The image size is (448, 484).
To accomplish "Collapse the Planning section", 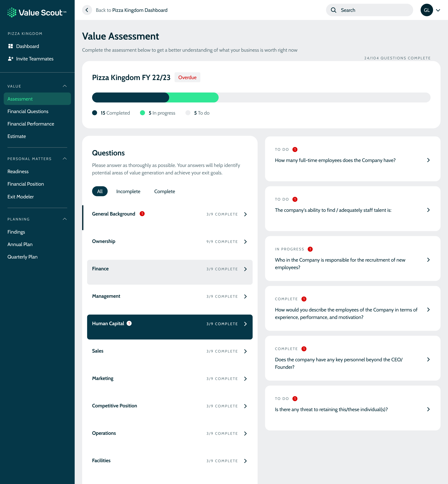I will click(x=65, y=219).
